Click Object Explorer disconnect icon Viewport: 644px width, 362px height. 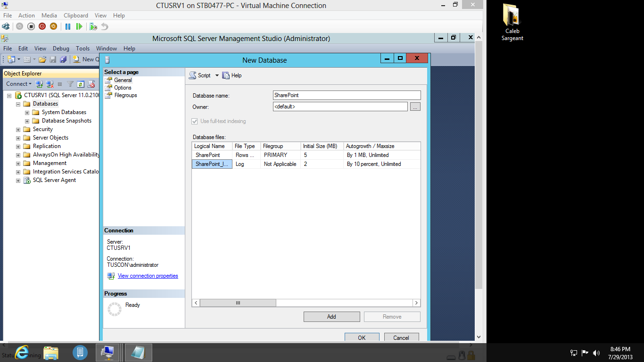click(50, 84)
